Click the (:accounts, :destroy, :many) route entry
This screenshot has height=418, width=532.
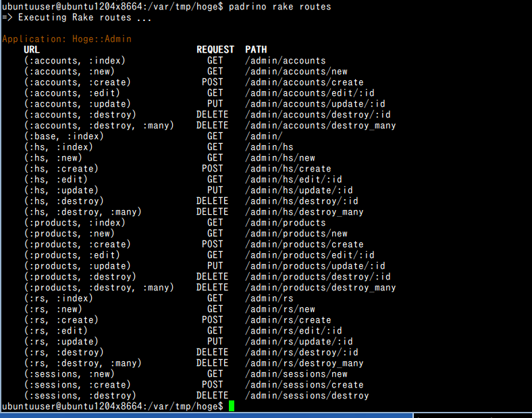99,125
